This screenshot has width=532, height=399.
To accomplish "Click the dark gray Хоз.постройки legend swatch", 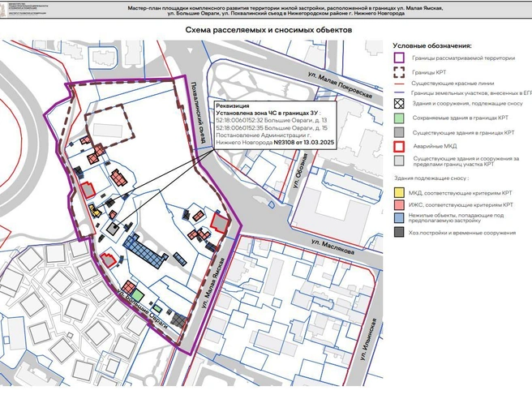I will [399, 233].
